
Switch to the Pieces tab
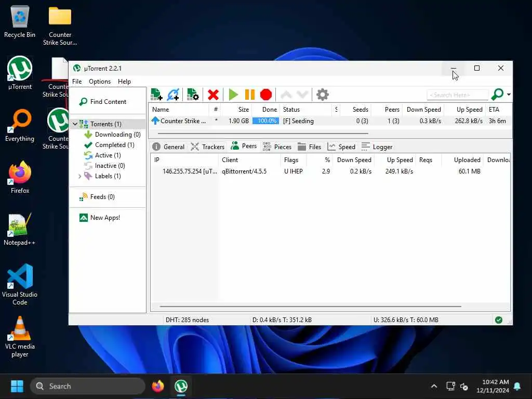(x=277, y=147)
